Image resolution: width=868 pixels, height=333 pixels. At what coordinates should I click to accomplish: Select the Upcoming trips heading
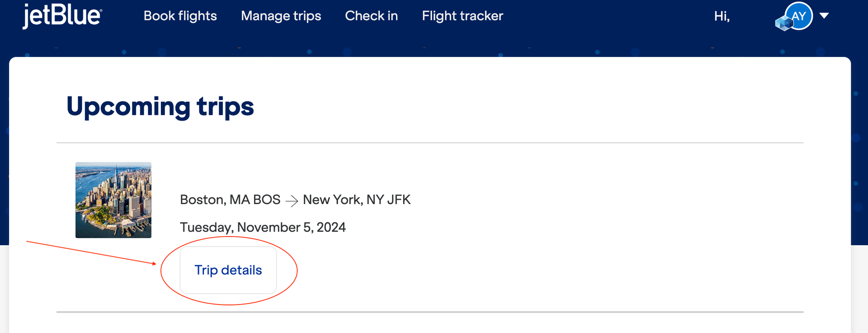pyautogui.click(x=160, y=107)
